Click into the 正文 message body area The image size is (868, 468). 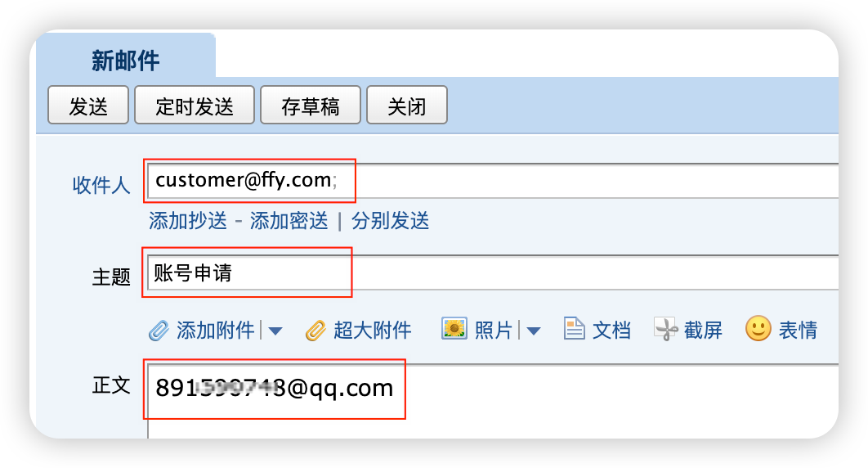click(x=493, y=402)
